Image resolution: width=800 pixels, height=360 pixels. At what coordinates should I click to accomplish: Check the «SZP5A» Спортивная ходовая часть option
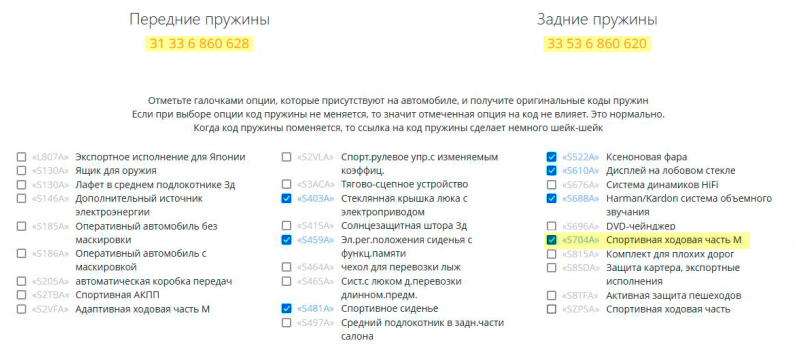point(552,309)
